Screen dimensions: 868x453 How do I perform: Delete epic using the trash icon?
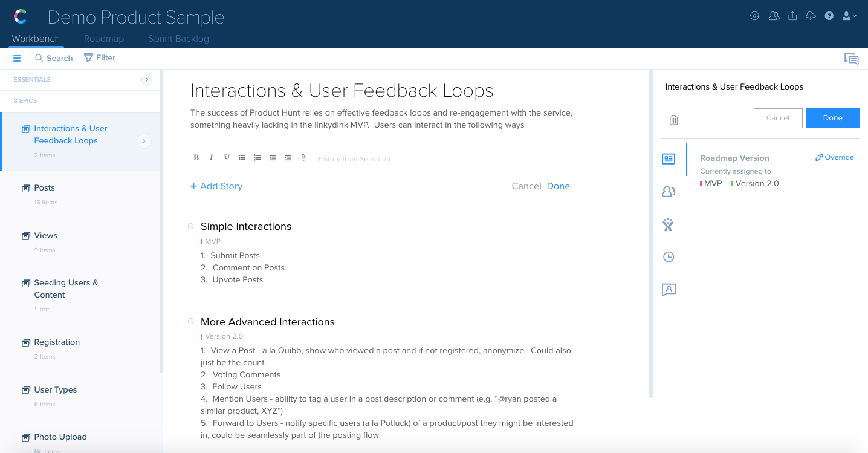(673, 120)
